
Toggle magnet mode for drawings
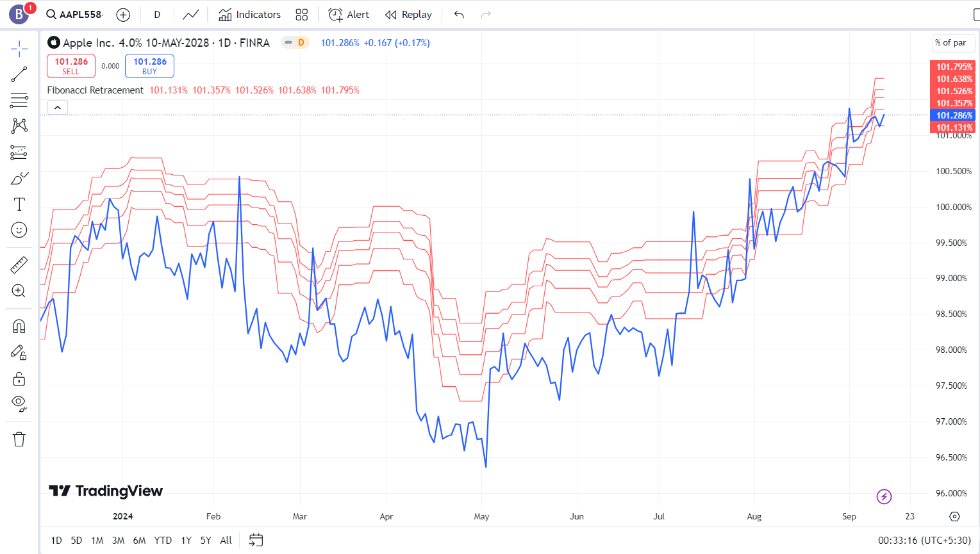[x=19, y=326]
